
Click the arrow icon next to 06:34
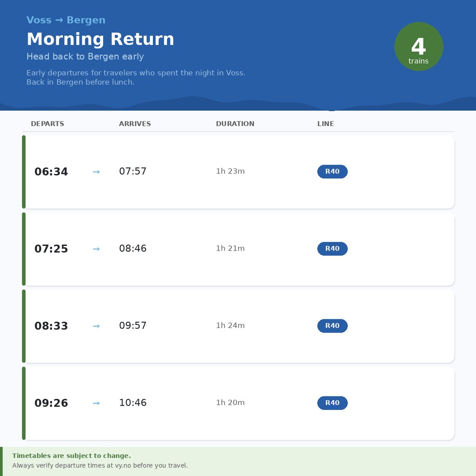click(96, 172)
